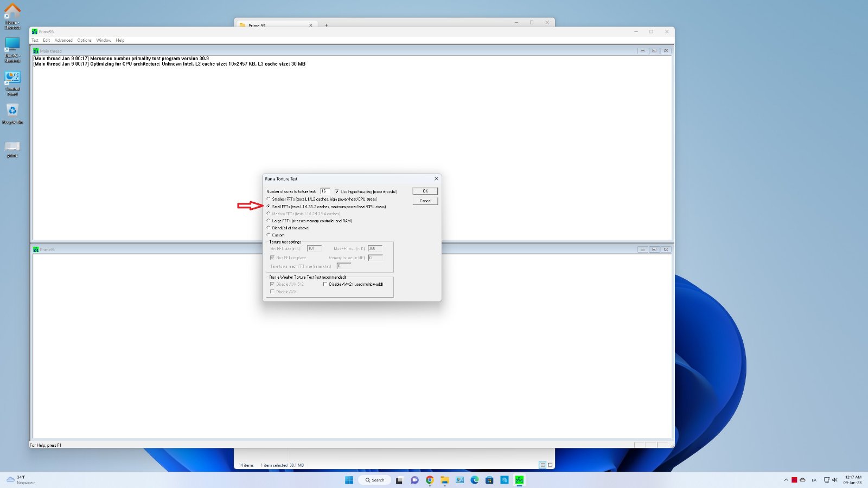The image size is (868, 488).
Task: Select the Home shortcut desktop icon
Action: pyautogui.click(x=12, y=16)
